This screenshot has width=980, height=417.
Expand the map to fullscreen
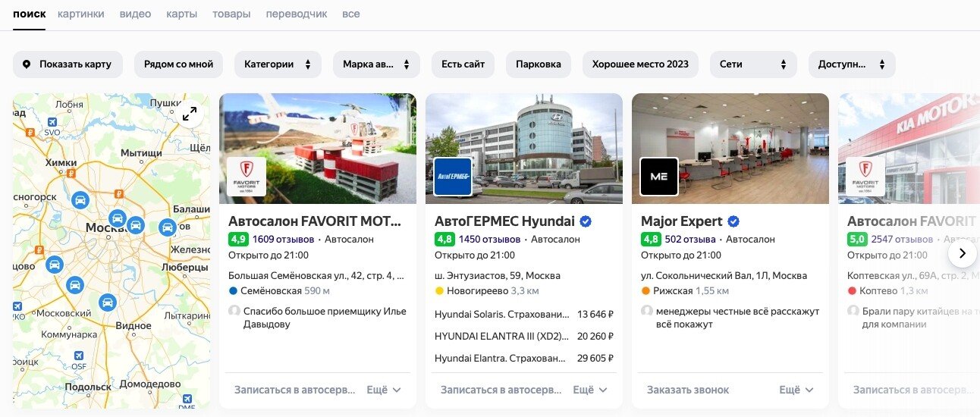coord(190,114)
